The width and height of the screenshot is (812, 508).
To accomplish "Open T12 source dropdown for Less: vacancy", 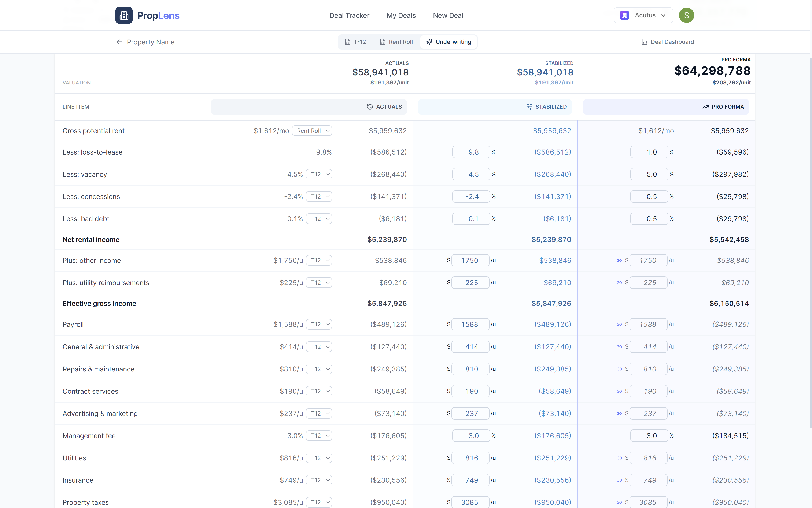I will click(x=319, y=174).
